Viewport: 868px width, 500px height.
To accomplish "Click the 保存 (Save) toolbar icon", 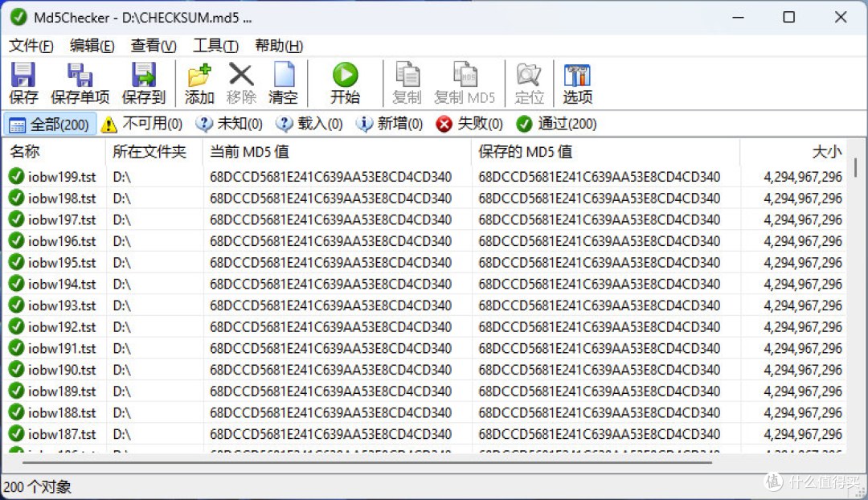I will [x=23, y=75].
